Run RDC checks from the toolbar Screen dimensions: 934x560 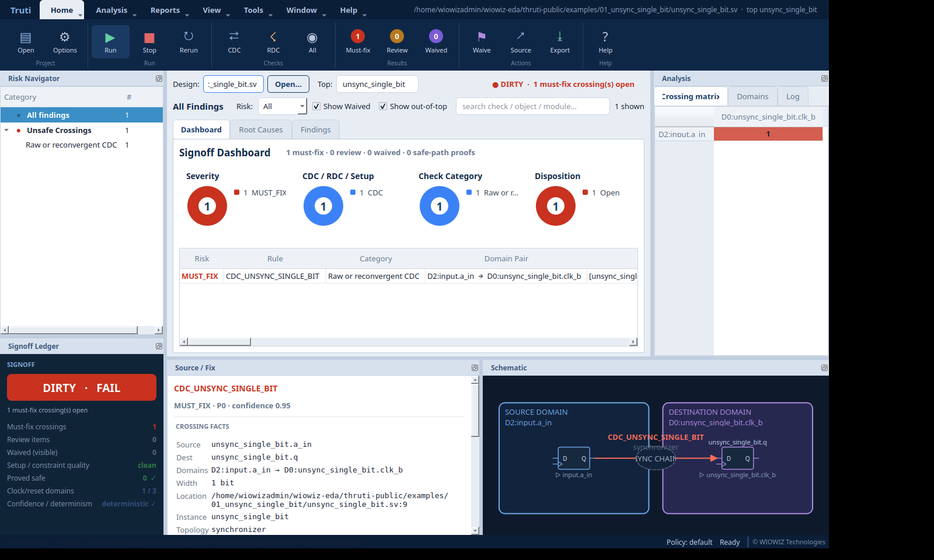[x=273, y=42]
